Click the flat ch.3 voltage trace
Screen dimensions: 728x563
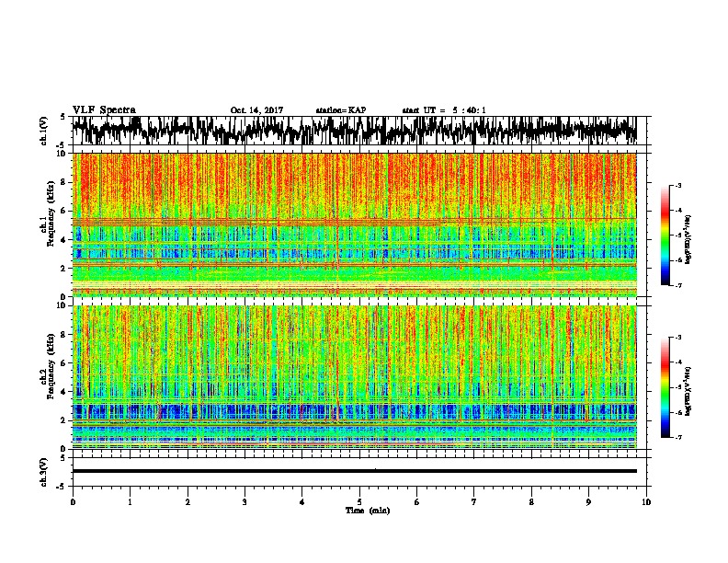click(354, 471)
